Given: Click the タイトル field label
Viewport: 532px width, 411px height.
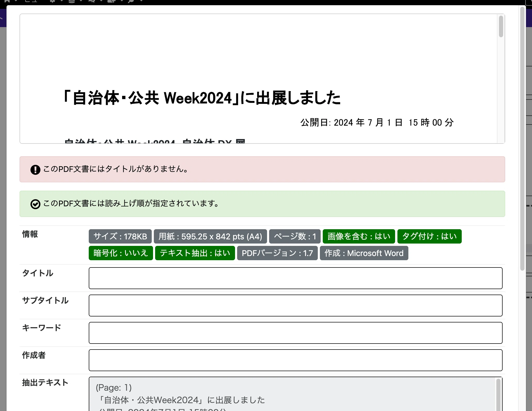Looking at the screenshot, I should point(38,273).
